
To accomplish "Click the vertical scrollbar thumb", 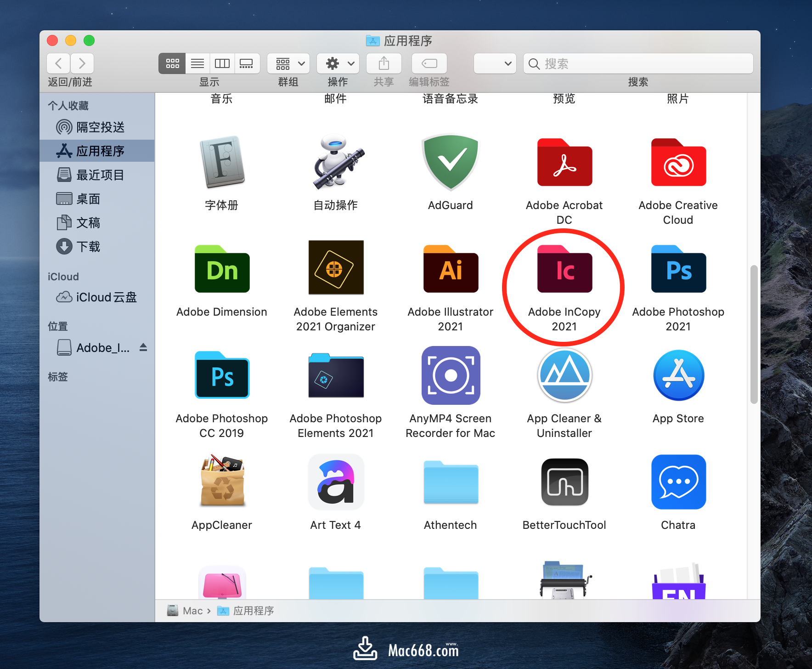I will coord(754,334).
